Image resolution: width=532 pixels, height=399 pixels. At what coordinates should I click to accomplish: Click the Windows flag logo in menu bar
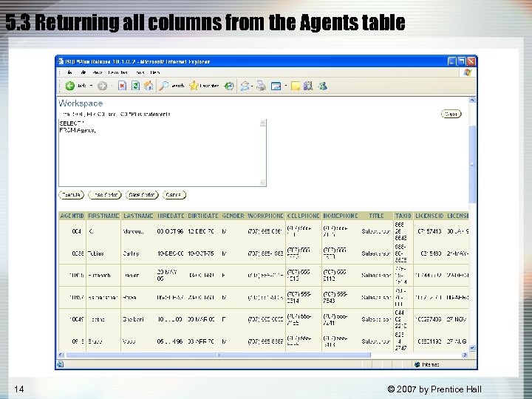pyautogui.click(x=468, y=72)
